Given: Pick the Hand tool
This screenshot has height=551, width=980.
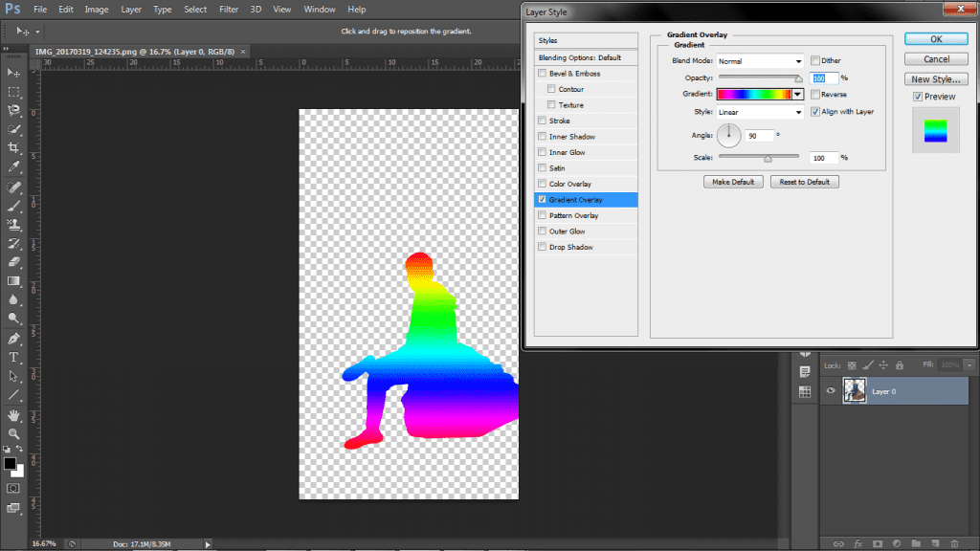Looking at the screenshot, I should coord(13,415).
